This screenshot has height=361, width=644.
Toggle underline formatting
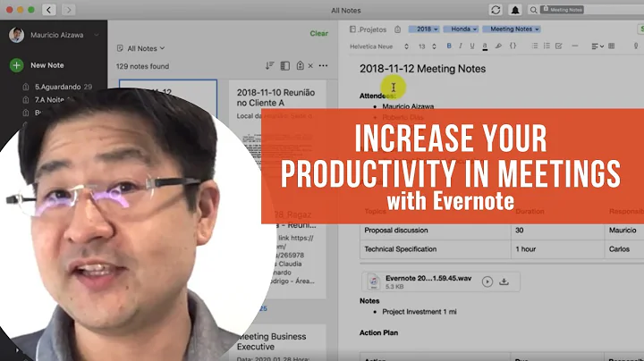point(472,46)
